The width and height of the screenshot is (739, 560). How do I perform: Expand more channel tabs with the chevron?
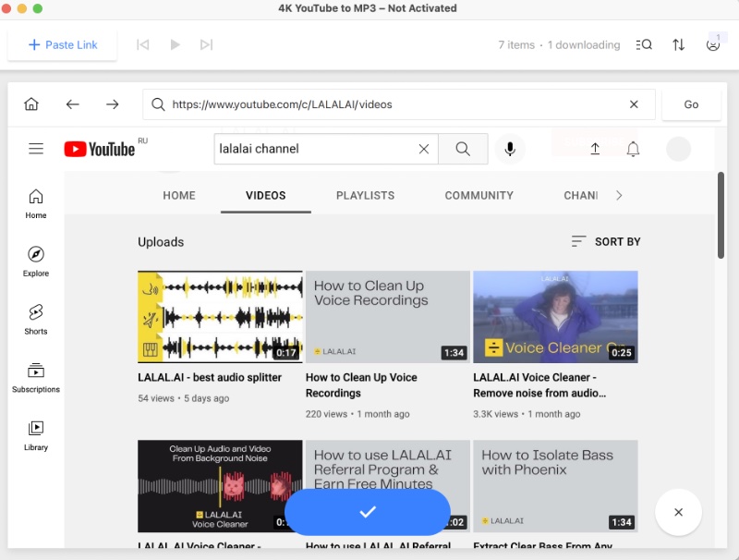tap(619, 196)
